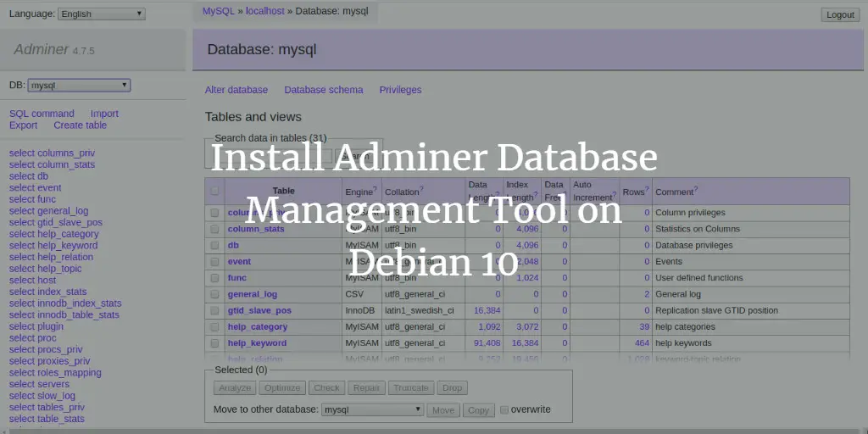Check the general_log row checkbox
This screenshot has width=868, height=434.
pos(214,294)
